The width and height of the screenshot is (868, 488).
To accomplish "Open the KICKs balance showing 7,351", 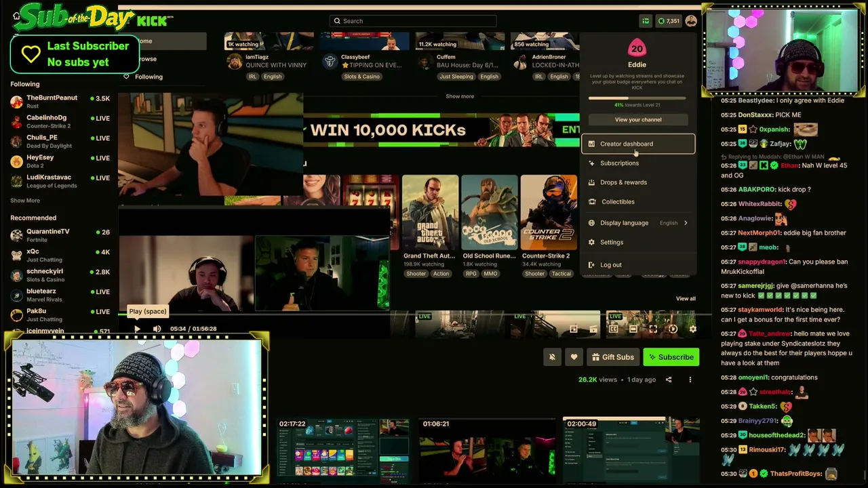I will (x=669, y=21).
